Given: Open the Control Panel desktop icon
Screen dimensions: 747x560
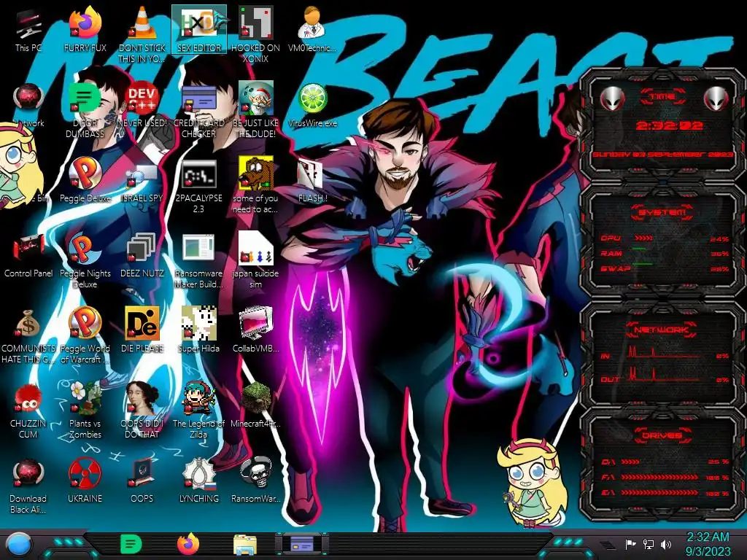Looking at the screenshot, I should point(28,256).
